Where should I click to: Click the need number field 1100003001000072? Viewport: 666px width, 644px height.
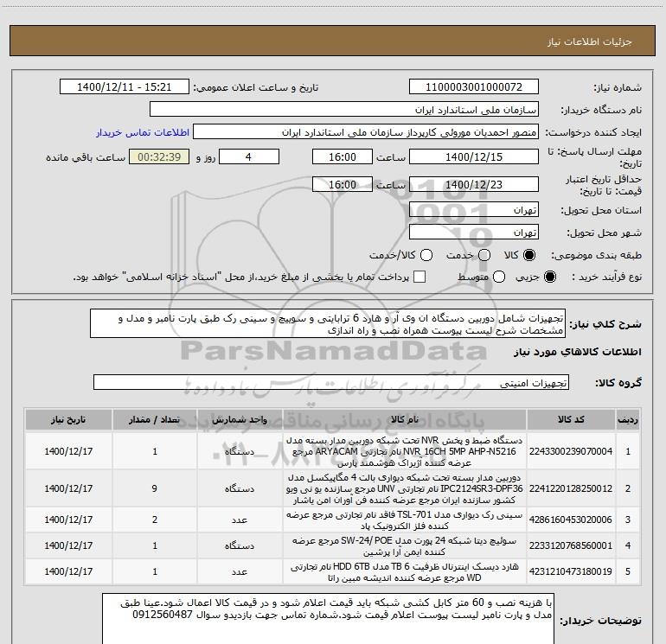[474, 87]
